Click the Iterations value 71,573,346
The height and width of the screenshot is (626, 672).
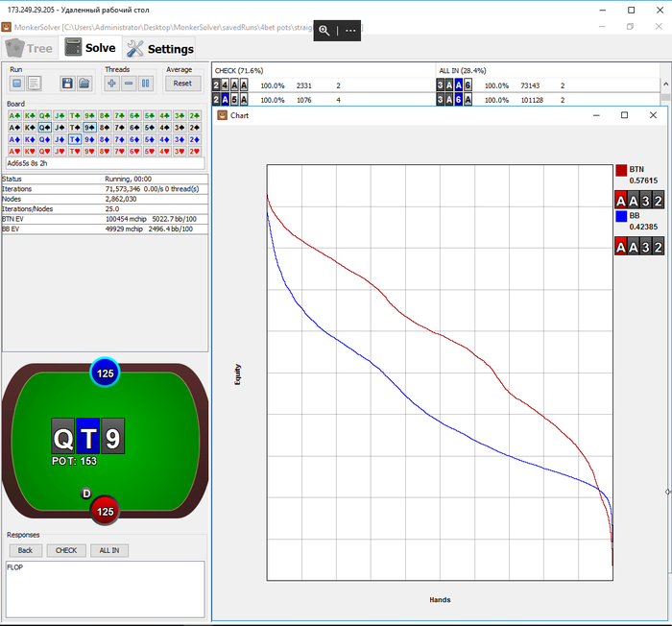(x=122, y=189)
